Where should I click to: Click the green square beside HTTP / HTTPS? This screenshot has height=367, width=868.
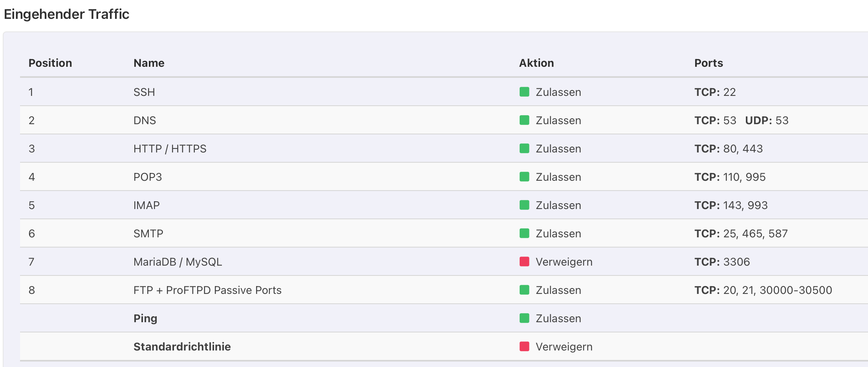[524, 149]
